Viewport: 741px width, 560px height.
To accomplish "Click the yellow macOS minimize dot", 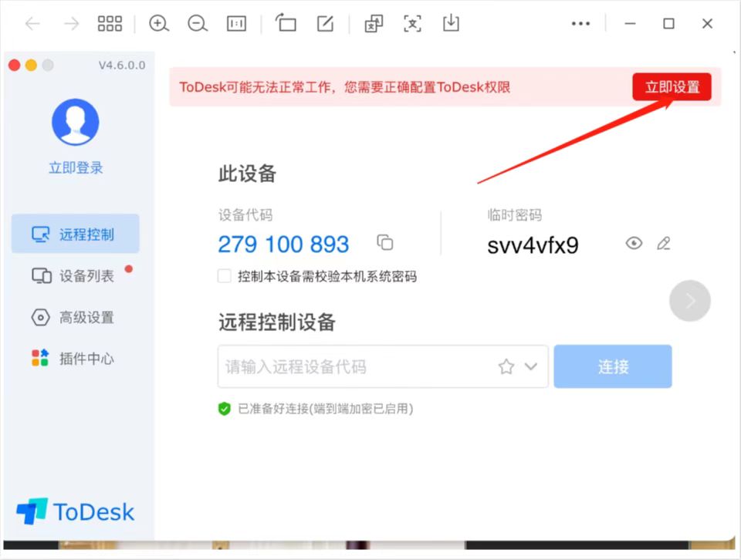I will tap(31, 65).
